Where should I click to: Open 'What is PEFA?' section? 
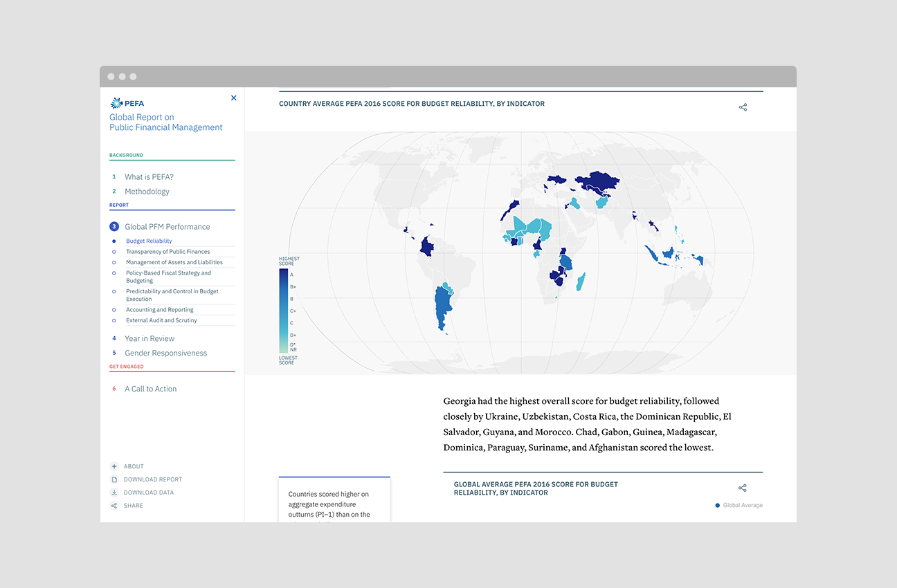coord(149,177)
